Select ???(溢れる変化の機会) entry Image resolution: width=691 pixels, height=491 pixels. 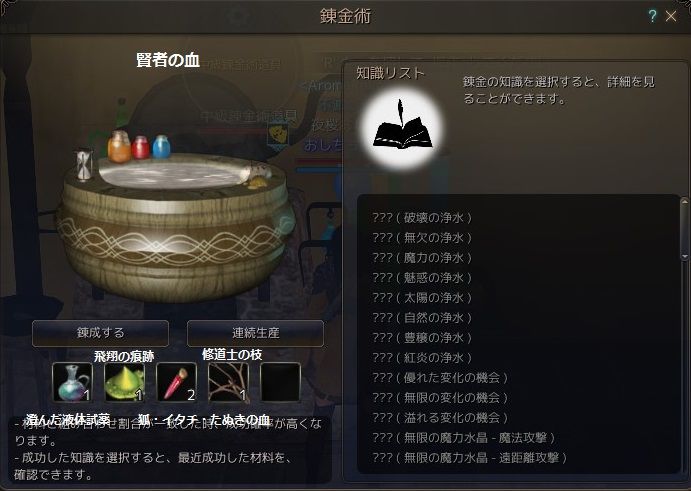440,417
